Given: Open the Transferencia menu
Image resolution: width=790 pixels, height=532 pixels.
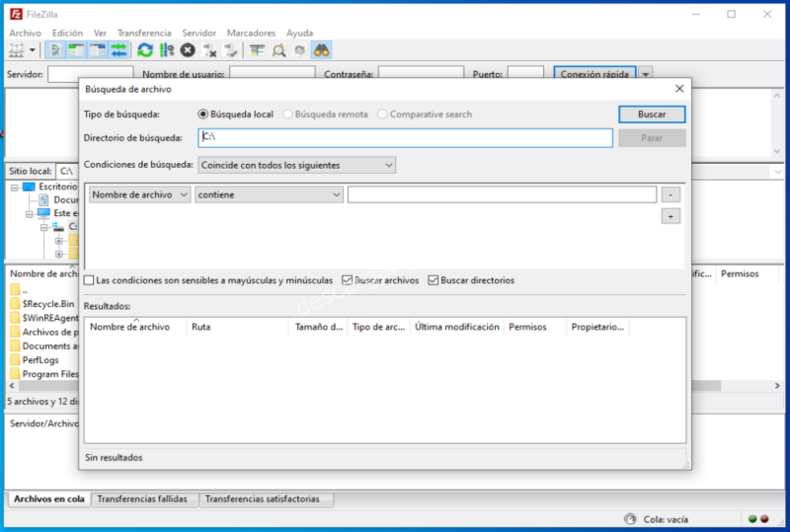Looking at the screenshot, I should click(x=144, y=33).
